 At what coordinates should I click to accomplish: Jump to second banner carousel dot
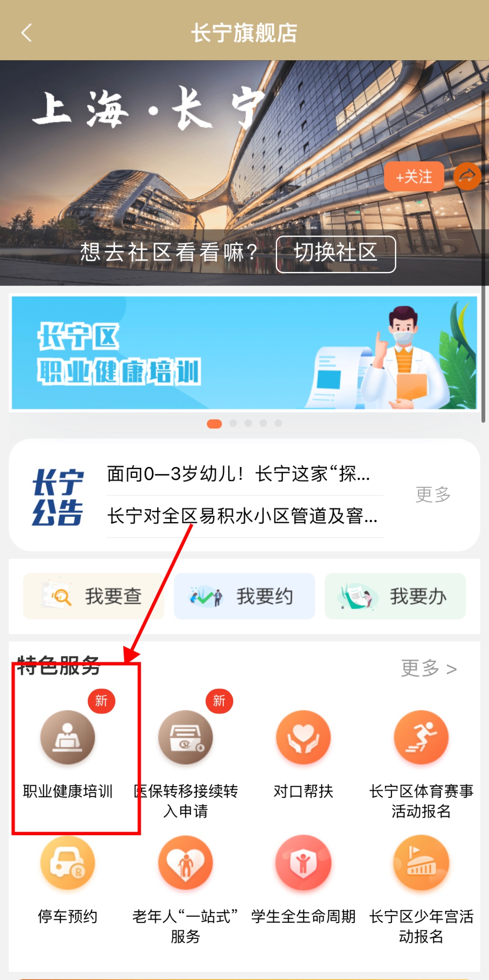click(233, 423)
